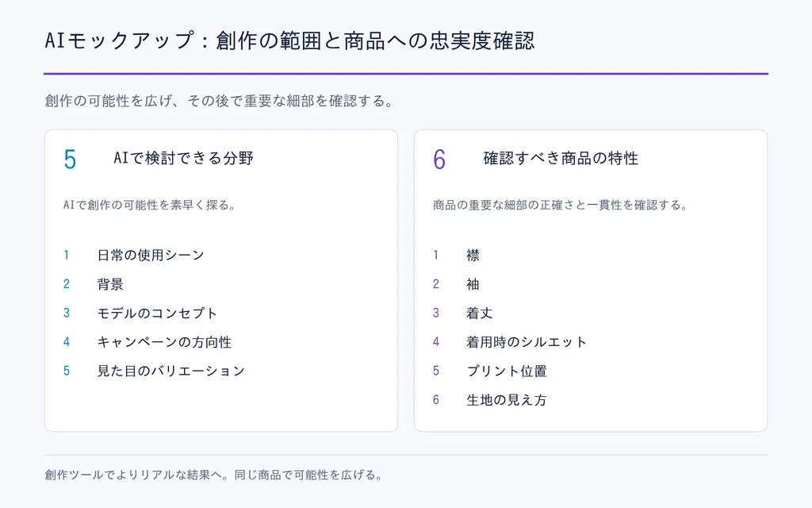Click the slide title AIモックアップ:創作の範囲と商品への忠実度確認
The height and width of the screenshot is (508, 812).
[289, 40]
